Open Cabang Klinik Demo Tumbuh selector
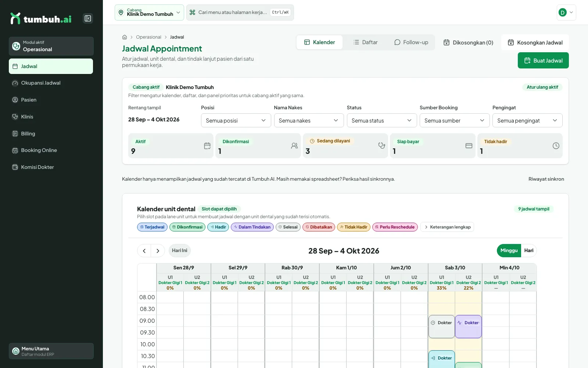The image size is (588, 368). pos(149,13)
